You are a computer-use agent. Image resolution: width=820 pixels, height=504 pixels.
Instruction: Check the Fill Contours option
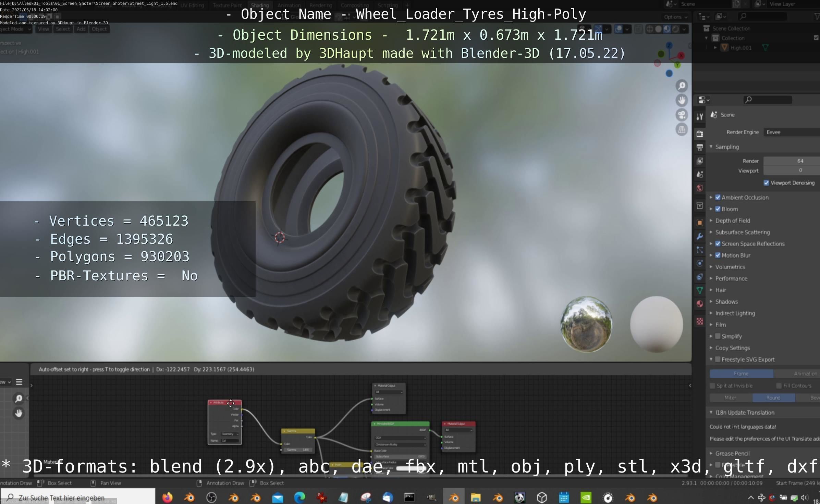[x=779, y=386]
